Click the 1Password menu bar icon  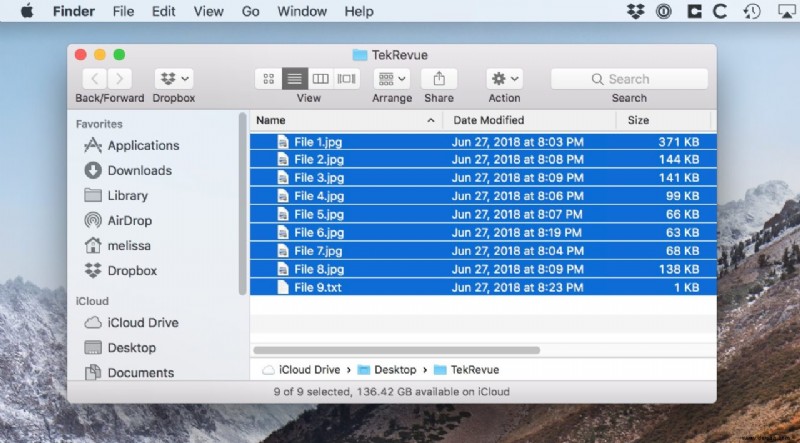click(x=663, y=11)
